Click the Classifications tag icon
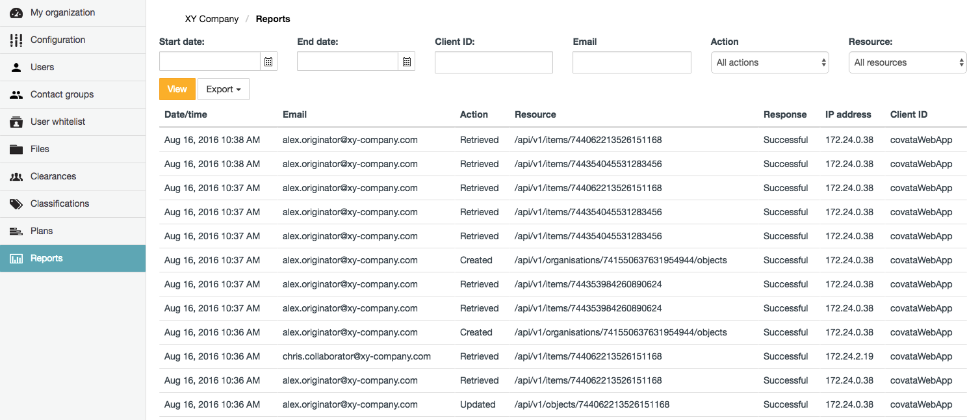The image size is (980, 420). [16, 204]
